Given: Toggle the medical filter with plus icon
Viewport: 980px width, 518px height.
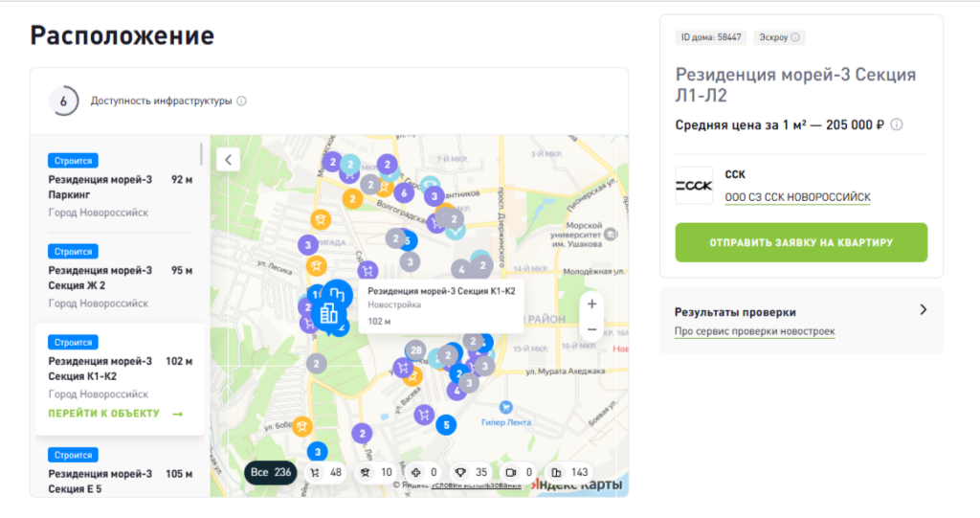Looking at the screenshot, I should [x=424, y=473].
